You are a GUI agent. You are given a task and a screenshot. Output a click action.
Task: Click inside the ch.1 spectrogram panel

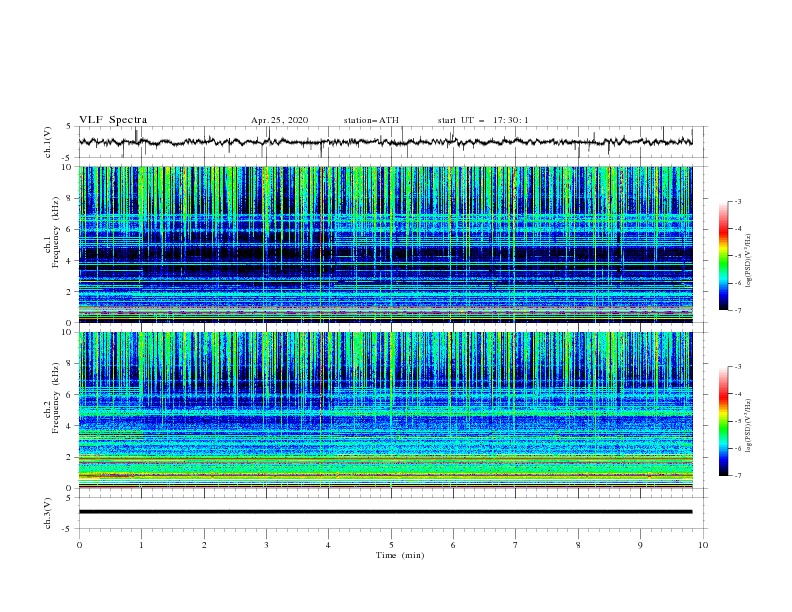pyautogui.click(x=385, y=244)
